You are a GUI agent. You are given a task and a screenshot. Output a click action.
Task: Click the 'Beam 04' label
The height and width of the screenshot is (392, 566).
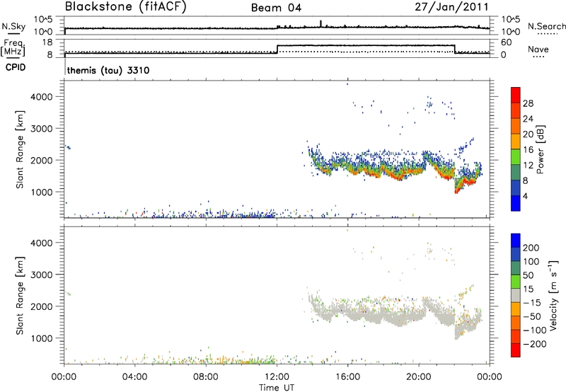coord(276,8)
